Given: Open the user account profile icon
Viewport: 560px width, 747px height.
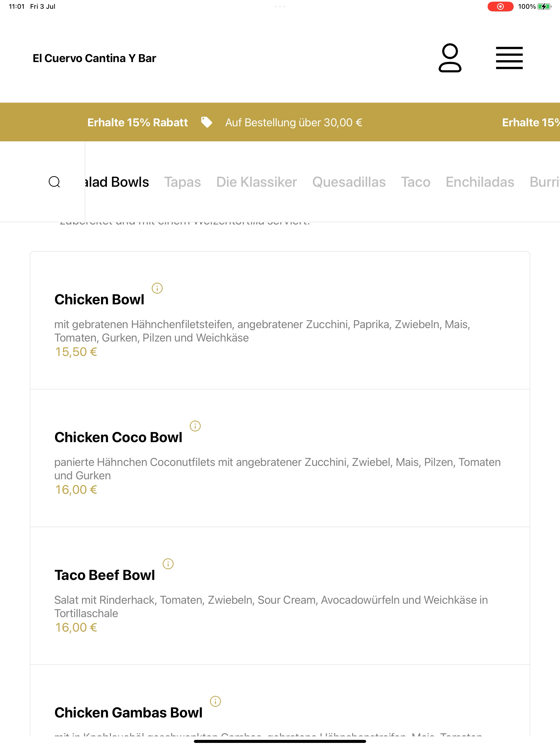Looking at the screenshot, I should click(x=450, y=58).
